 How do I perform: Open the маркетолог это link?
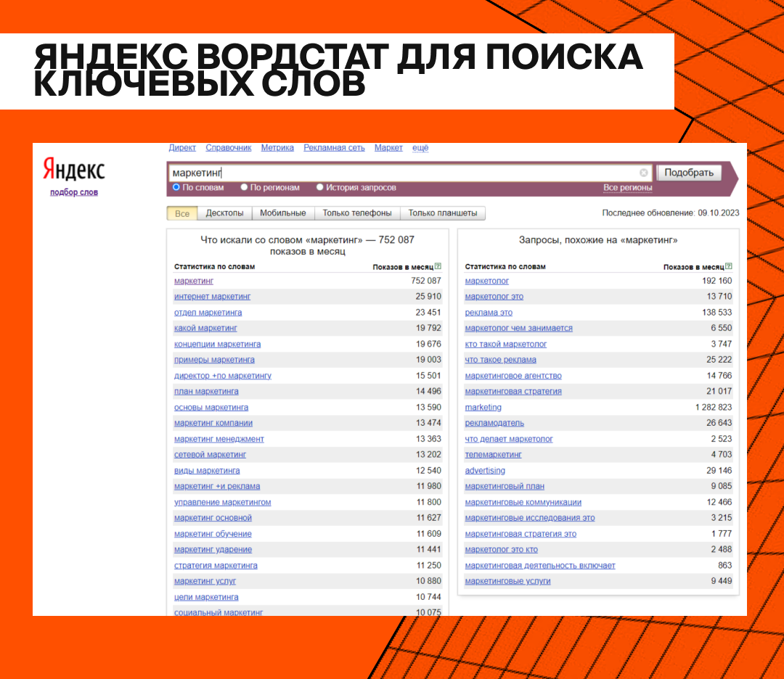pos(494,297)
